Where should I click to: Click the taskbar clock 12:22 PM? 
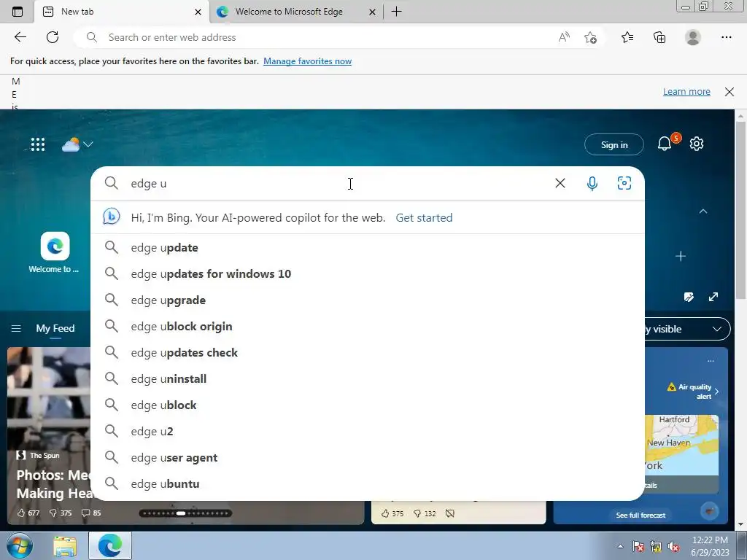pyautogui.click(x=710, y=546)
